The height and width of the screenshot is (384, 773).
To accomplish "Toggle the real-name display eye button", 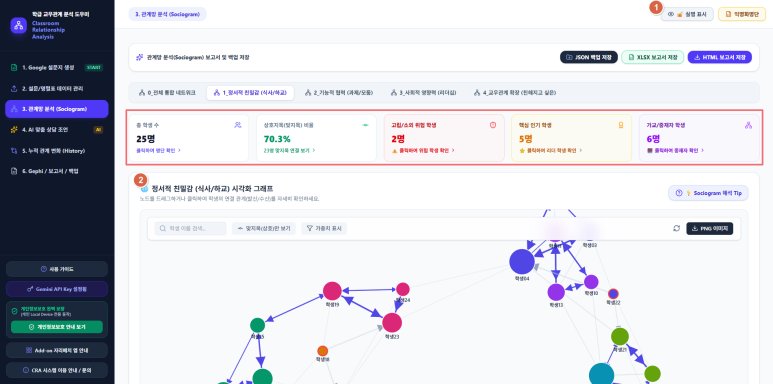I will [687, 14].
